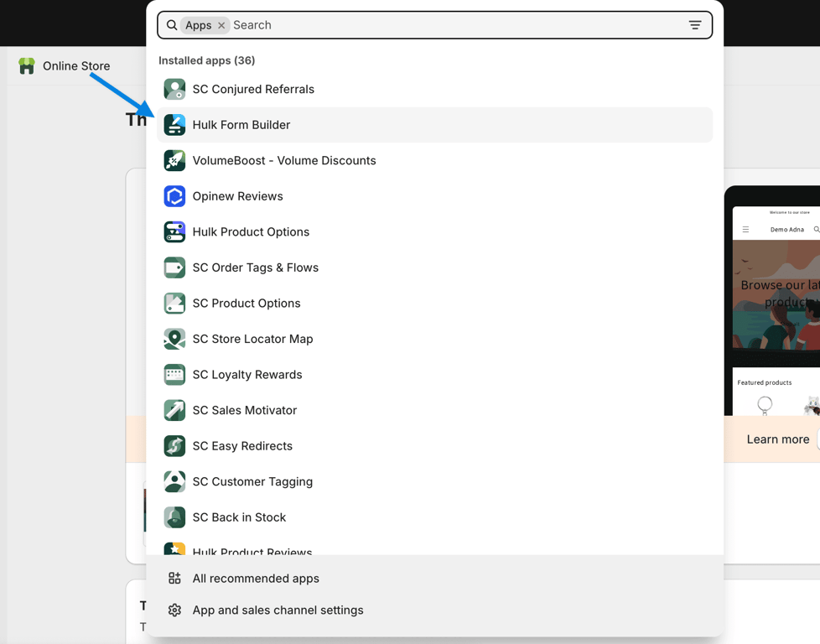The image size is (820, 644).
Task: Open SC Order Tags & Flows
Action: pos(434,267)
